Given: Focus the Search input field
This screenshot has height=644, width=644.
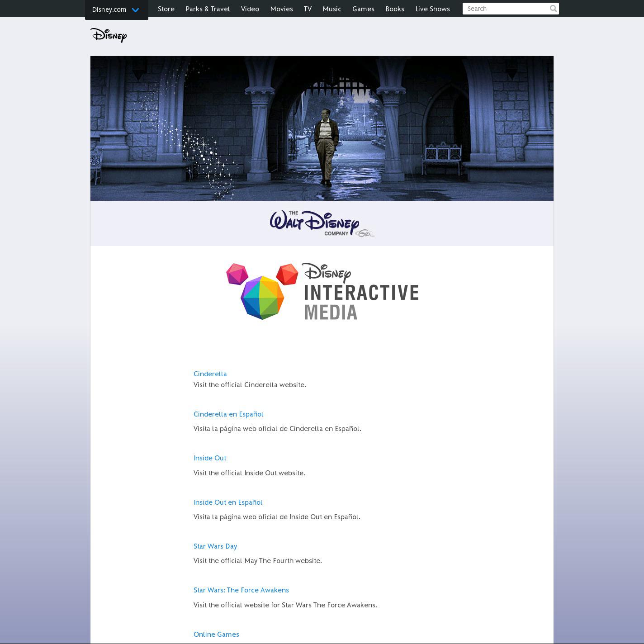Looking at the screenshot, I should [x=505, y=9].
